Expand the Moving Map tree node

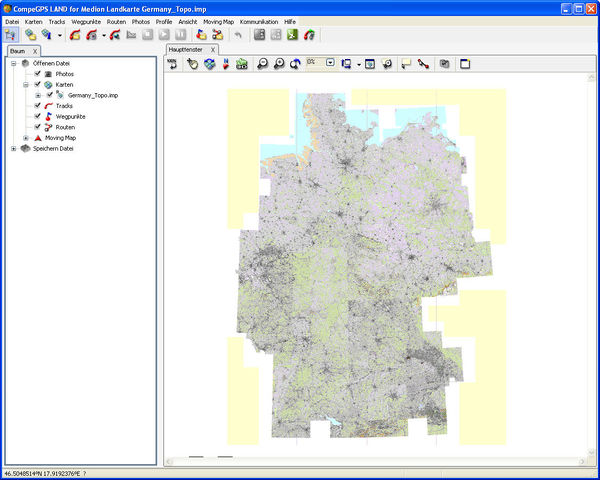pyautogui.click(x=25, y=138)
